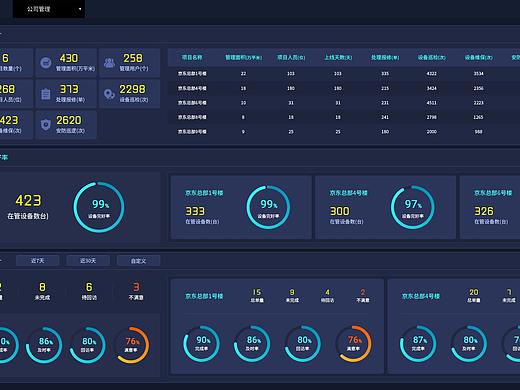Select the table row containing 2000
The width and height of the screenshot is (520, 390).
[344, 132]
